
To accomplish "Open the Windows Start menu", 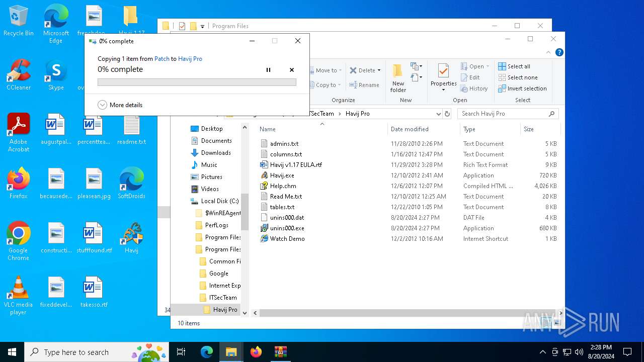I will coord(12,352).
